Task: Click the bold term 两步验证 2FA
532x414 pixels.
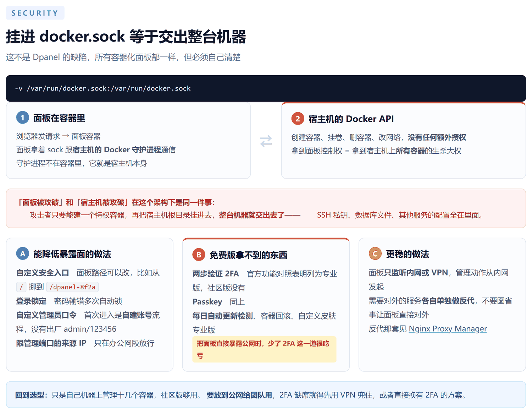Action: [216, 274]
